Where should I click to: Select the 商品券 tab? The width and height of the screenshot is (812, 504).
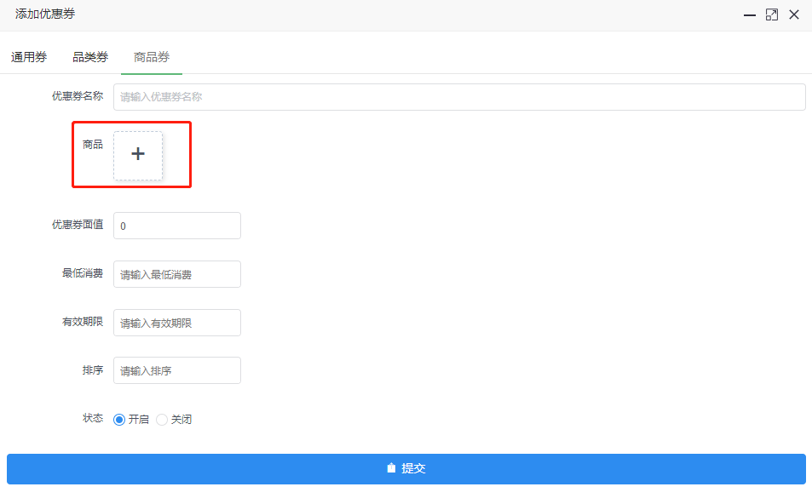coord(151,57)
